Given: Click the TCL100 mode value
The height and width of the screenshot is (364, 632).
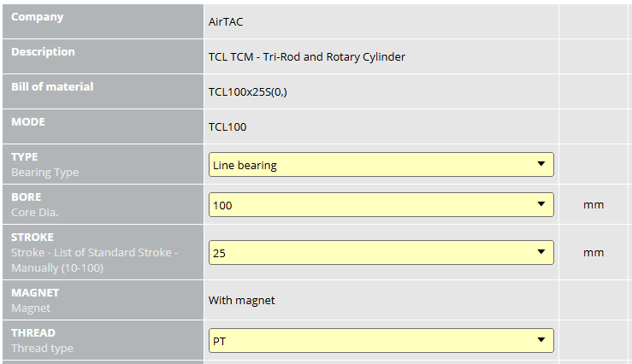Looking at the screenshot, I should pos(227,126).
